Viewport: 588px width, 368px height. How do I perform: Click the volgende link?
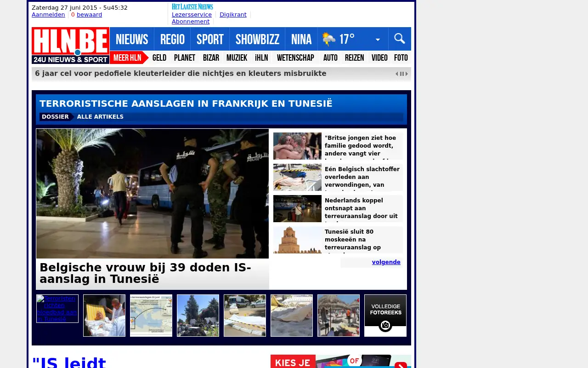(x=386, y=262)
